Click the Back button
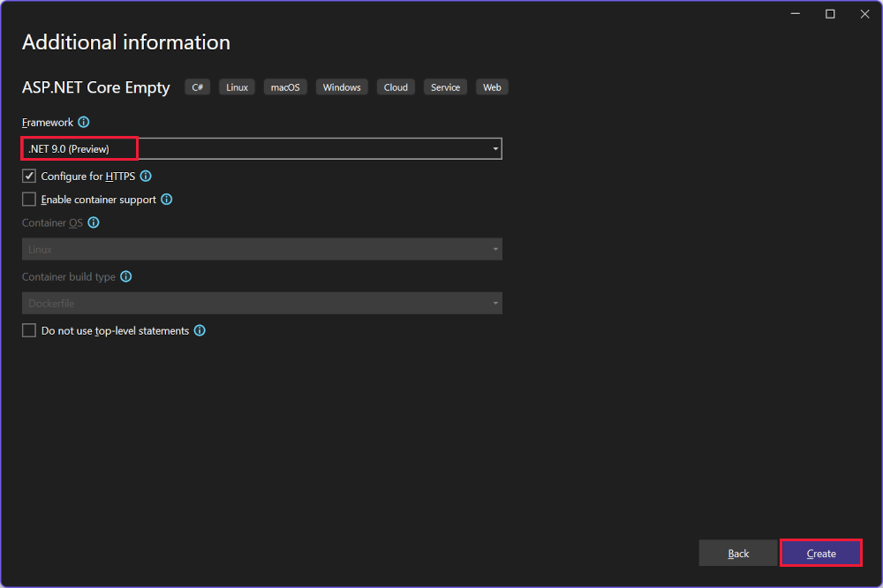883x588 pixels. click(x=738, y=553)
